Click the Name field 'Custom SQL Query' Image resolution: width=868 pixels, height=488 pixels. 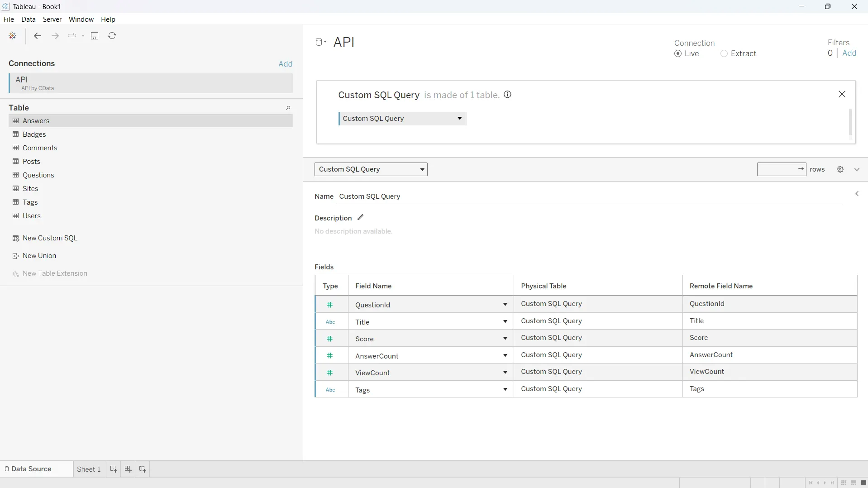coord(588,196)
